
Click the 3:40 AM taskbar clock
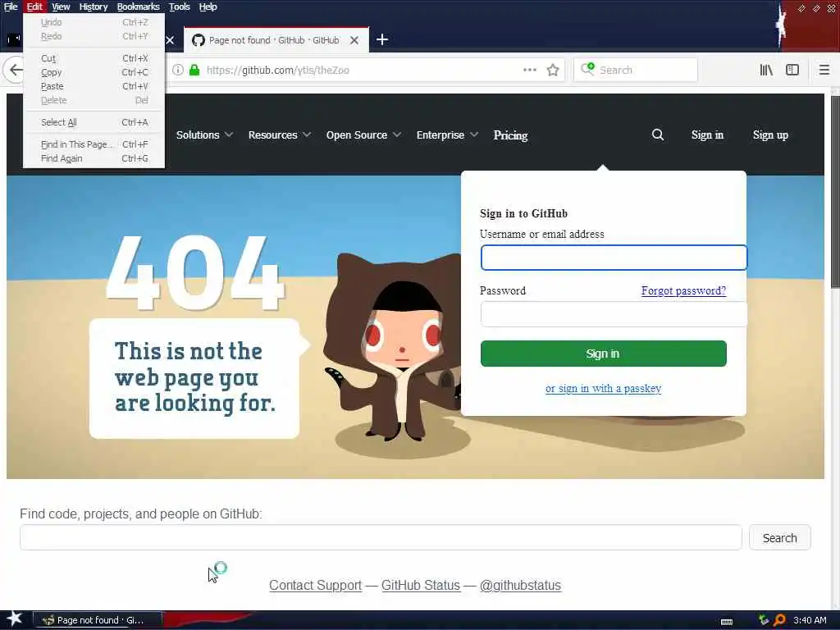[810, 620]
